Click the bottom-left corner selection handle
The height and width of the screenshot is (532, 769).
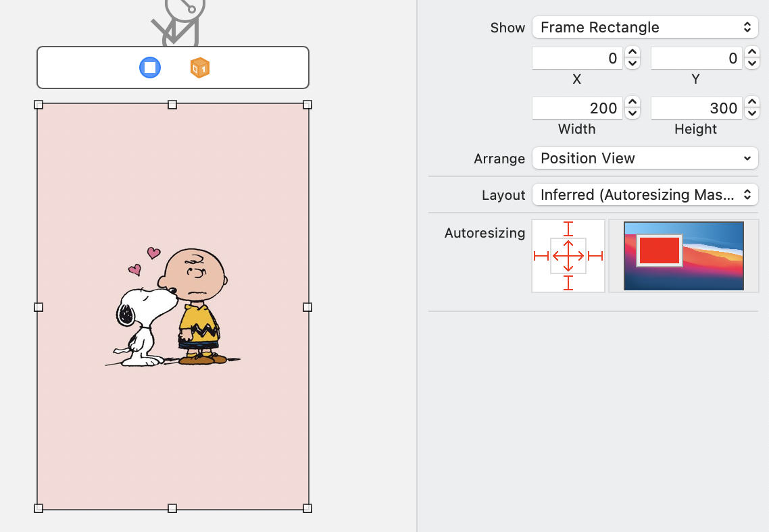point(39,508)
